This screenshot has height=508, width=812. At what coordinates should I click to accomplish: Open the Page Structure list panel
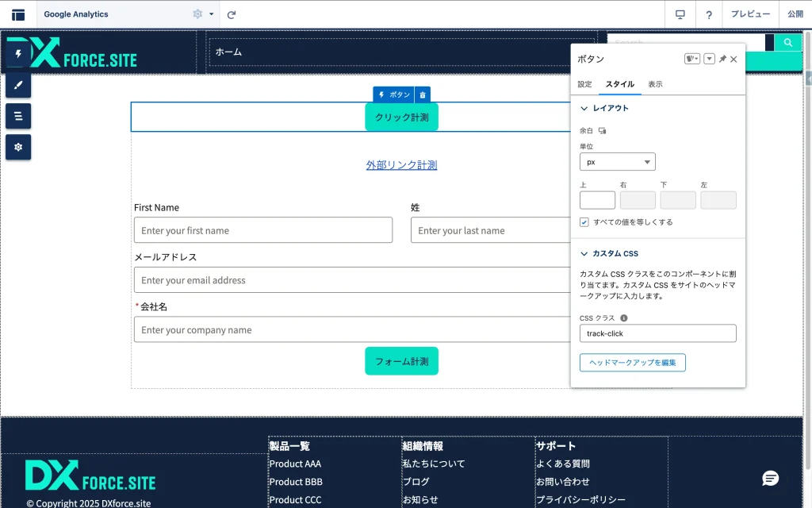[x=18, y=116]
